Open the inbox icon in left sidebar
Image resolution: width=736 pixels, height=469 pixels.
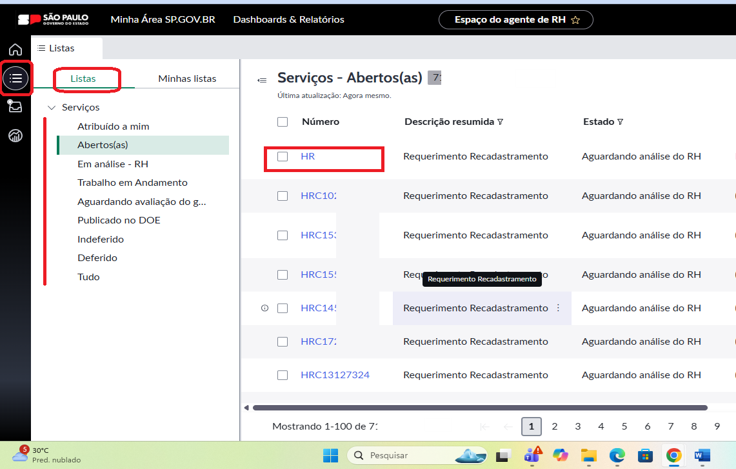click(x=15, y=106)
